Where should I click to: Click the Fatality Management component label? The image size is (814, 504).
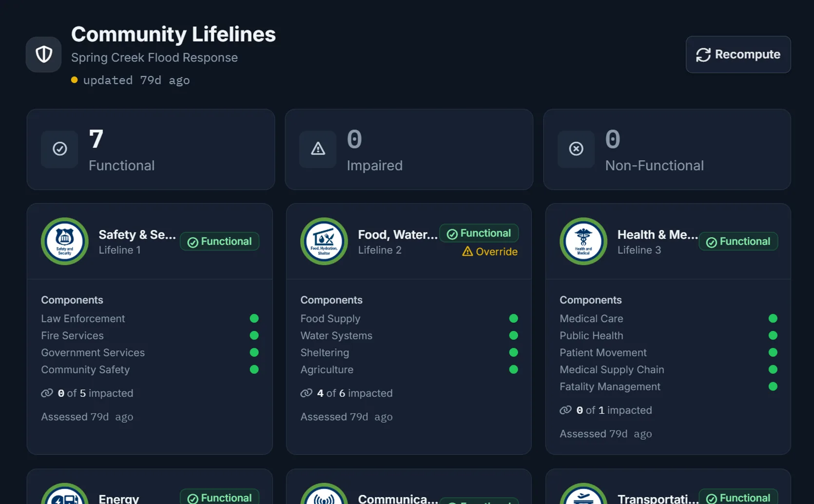610,387
